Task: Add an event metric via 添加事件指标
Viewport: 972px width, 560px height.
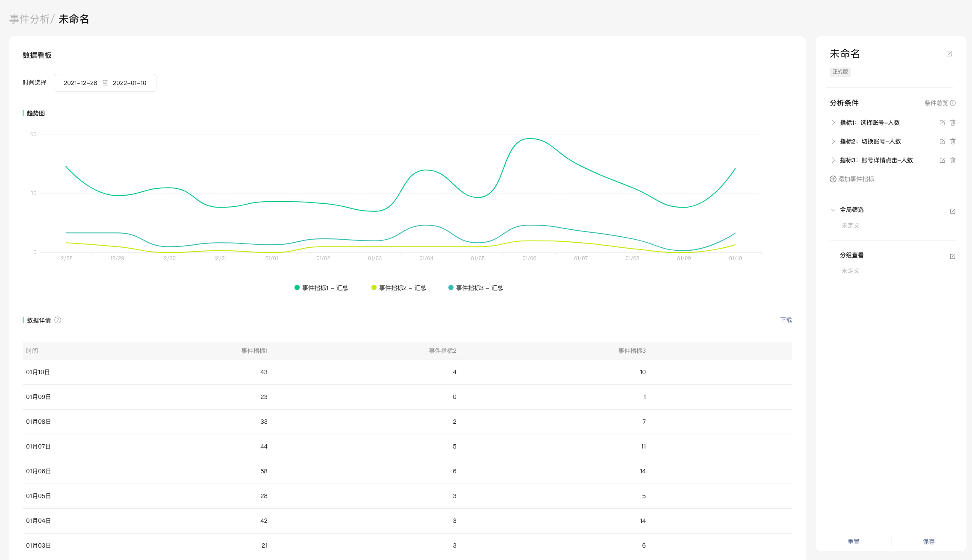Action: pos(856,179)
